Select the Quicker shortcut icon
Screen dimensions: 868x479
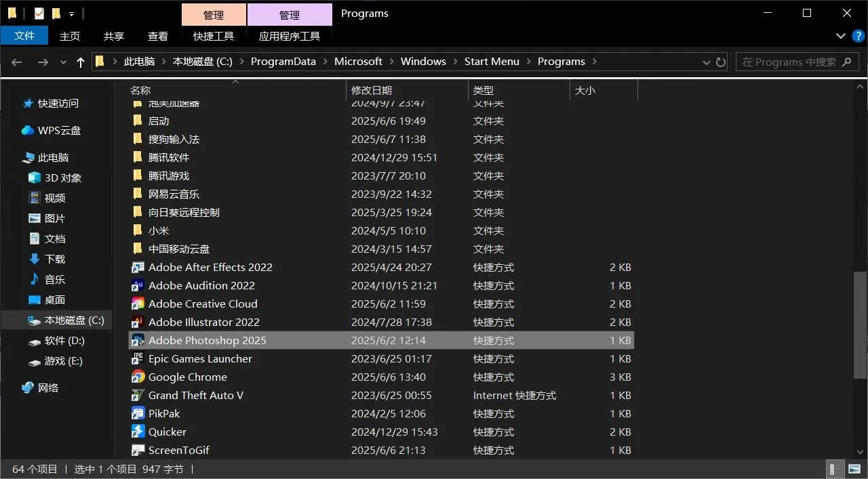click(138, 432)
